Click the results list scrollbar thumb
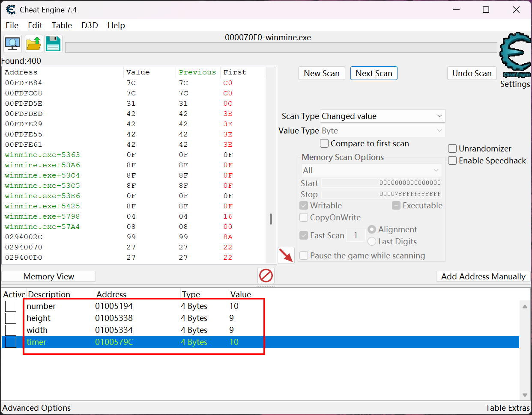Image resolution: width=532 pixels, height=415 pixels. point(271,219)
